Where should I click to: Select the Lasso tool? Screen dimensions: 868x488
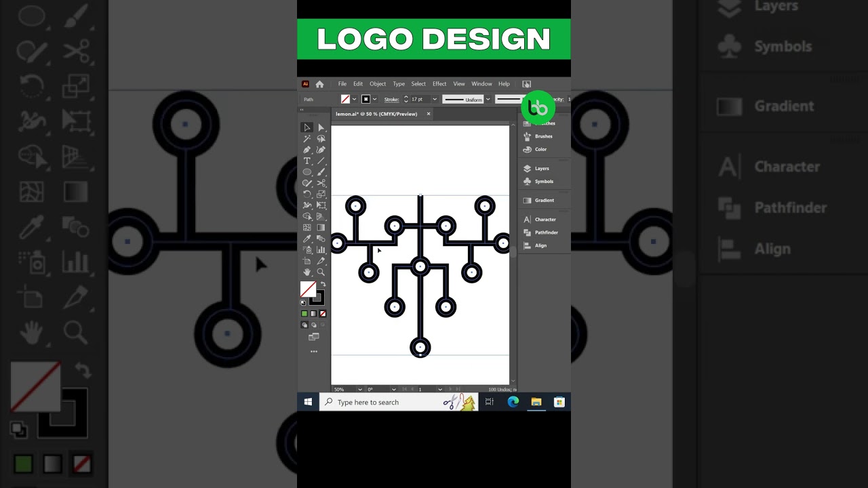(321, 138)
